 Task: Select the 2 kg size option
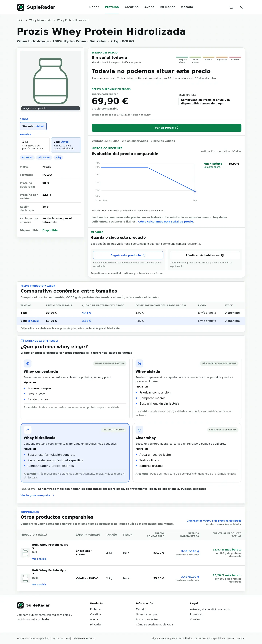[66, 145]
